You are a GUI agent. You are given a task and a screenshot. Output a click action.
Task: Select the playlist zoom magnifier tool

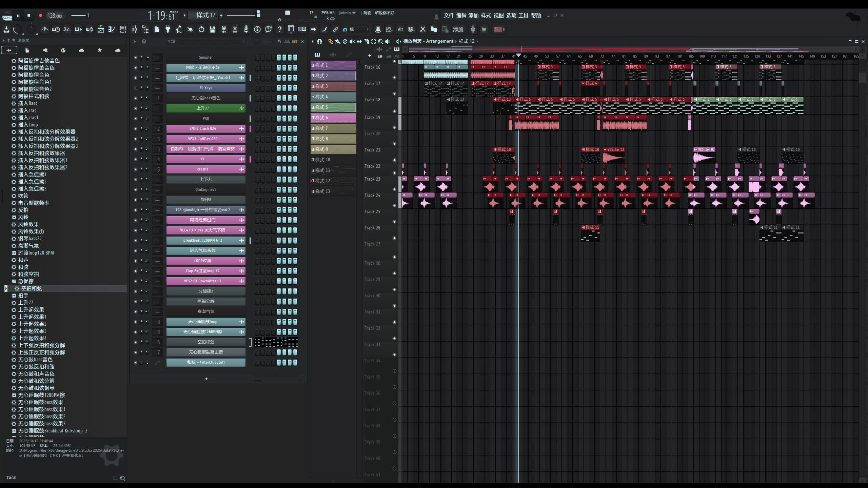coord(380,41)
